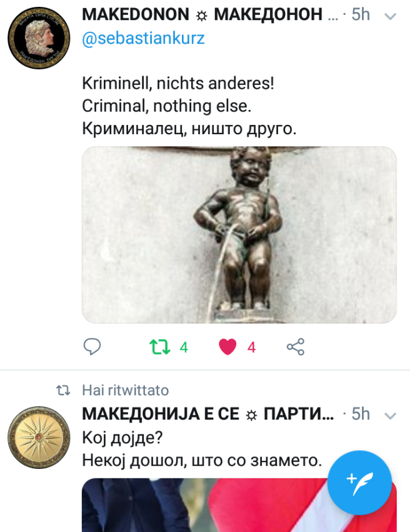The width and height of the screenshot is (410, 532).
Task: Open MAKEDONON profile avatar with bust image
Action: pos(39,38)
